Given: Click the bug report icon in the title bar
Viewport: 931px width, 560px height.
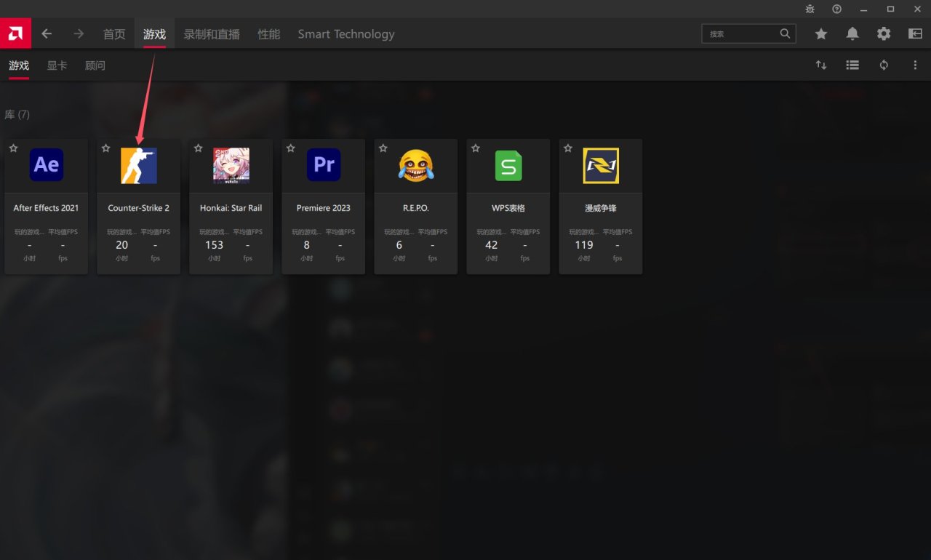Looking at the screenshot, I should click(810, 9).
